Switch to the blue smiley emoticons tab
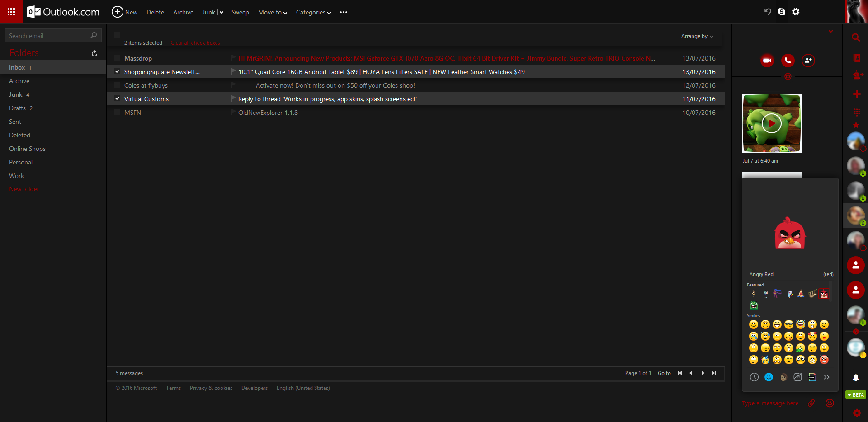868x422 pixels. [769, 377]
